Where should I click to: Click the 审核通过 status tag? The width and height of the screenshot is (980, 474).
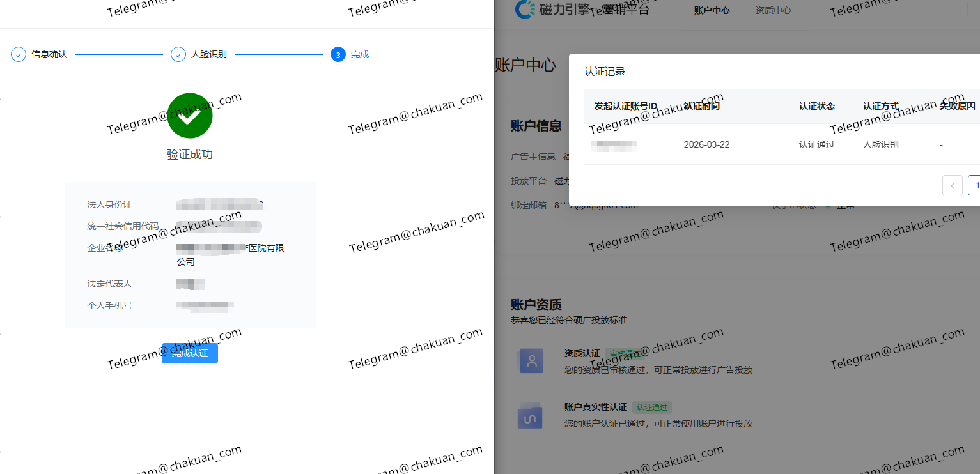[625, 353]
